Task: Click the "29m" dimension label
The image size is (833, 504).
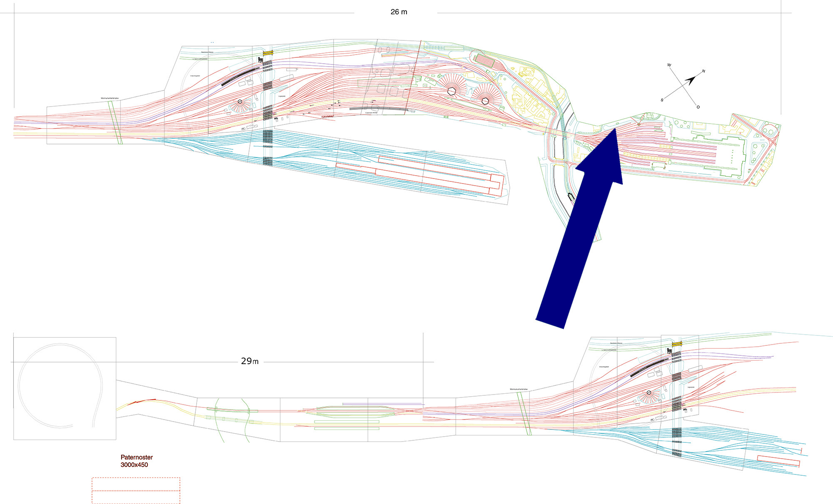Action: point(249,361)
